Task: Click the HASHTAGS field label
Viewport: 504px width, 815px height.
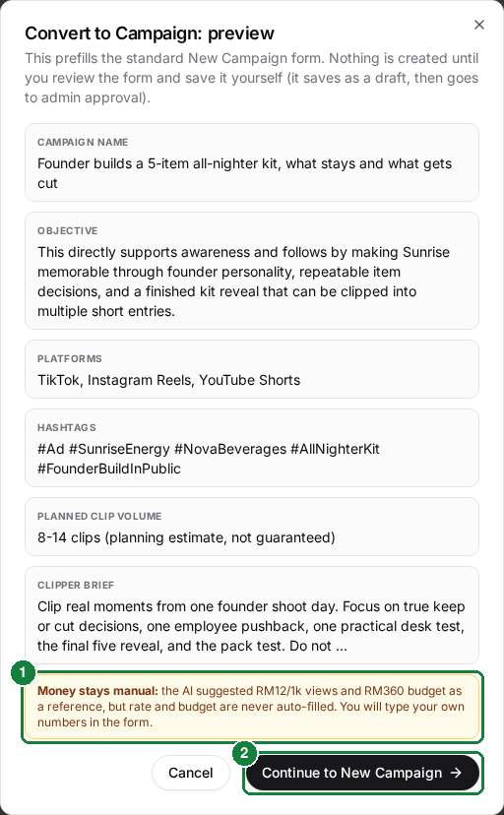Action: 67,427
